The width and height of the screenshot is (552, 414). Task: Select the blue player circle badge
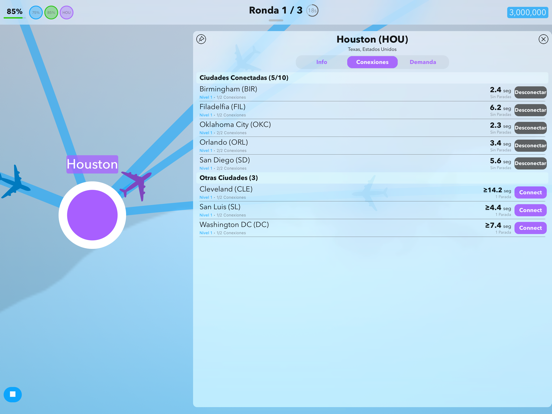click(x=36, y=13)
